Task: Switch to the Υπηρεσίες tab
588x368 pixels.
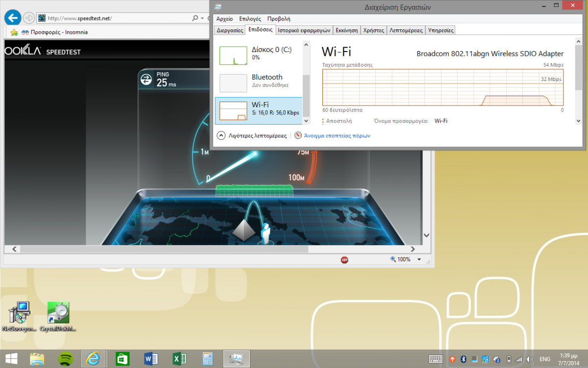Action: pyautogui.click(x=441, y=30)
